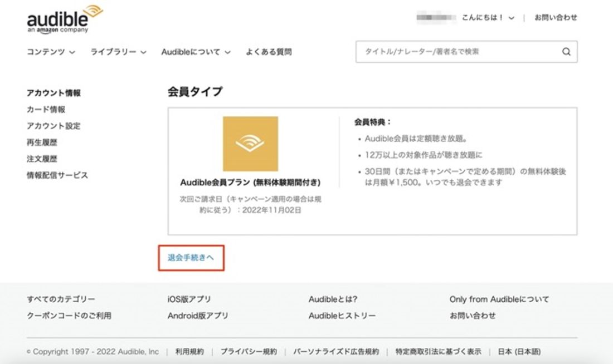Click the search magnifier icon
The width and height of the screenshot is (613, 364).
566,52
